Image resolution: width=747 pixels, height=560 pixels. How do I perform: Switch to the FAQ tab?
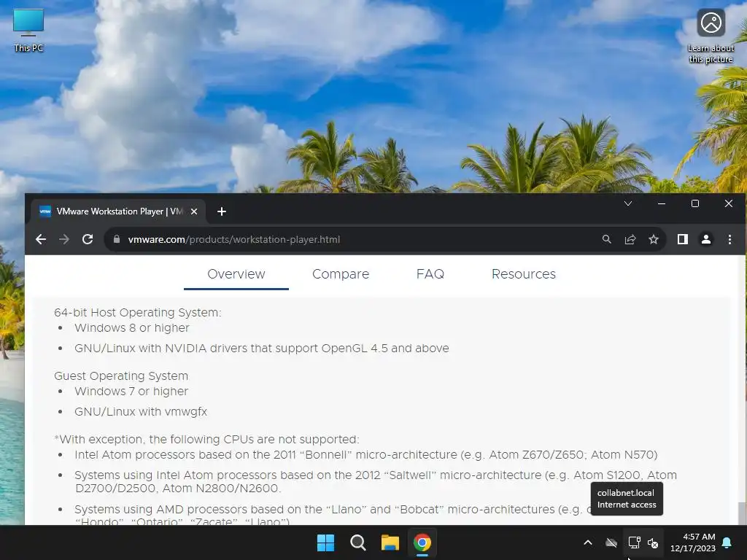430,274
